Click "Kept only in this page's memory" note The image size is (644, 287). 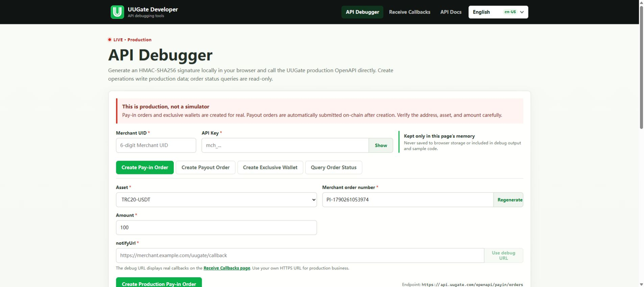point(439,136)
